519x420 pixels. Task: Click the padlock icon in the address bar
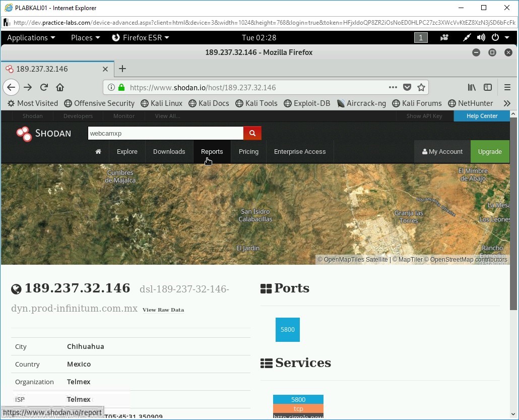[x=121, y=87]
